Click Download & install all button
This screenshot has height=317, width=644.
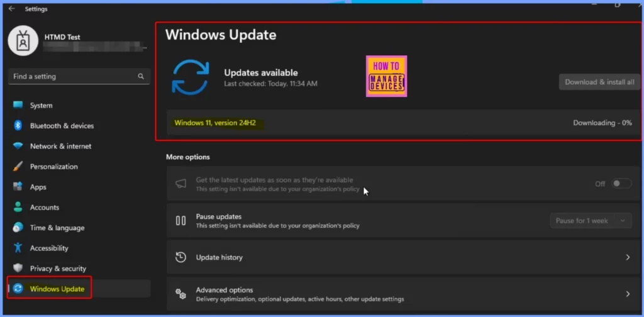pos(599,82)
